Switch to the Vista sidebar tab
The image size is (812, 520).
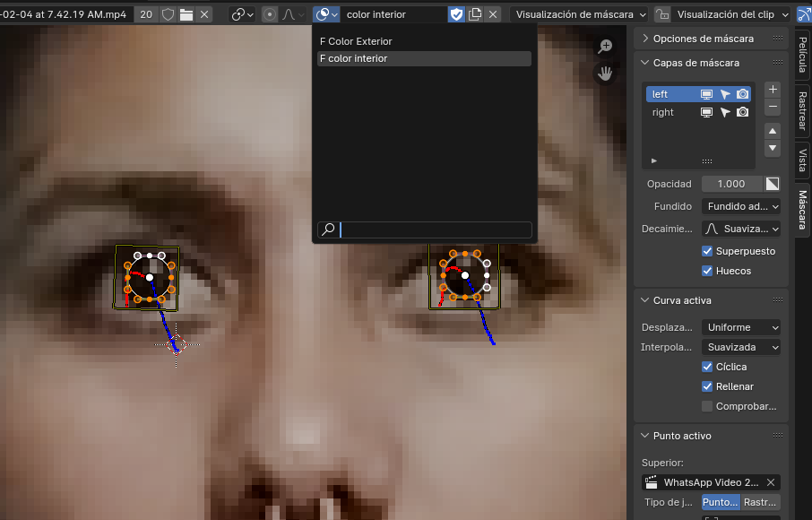[x=802, y=160]
